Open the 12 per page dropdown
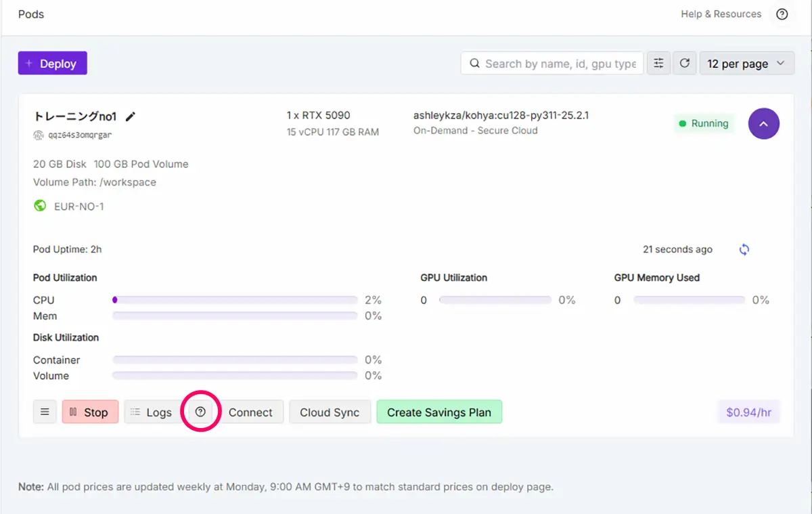The image size is (812, 514). [x=746, y=64]
